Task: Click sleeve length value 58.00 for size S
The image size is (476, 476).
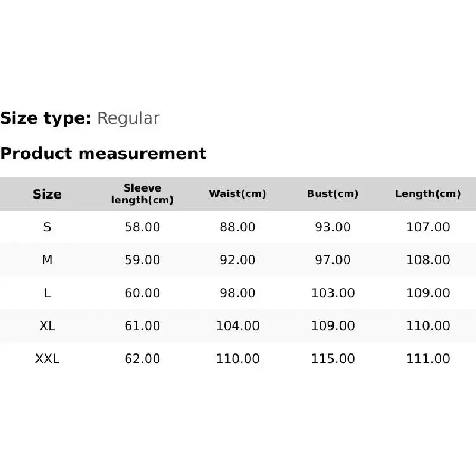Action: pos(142,227)
